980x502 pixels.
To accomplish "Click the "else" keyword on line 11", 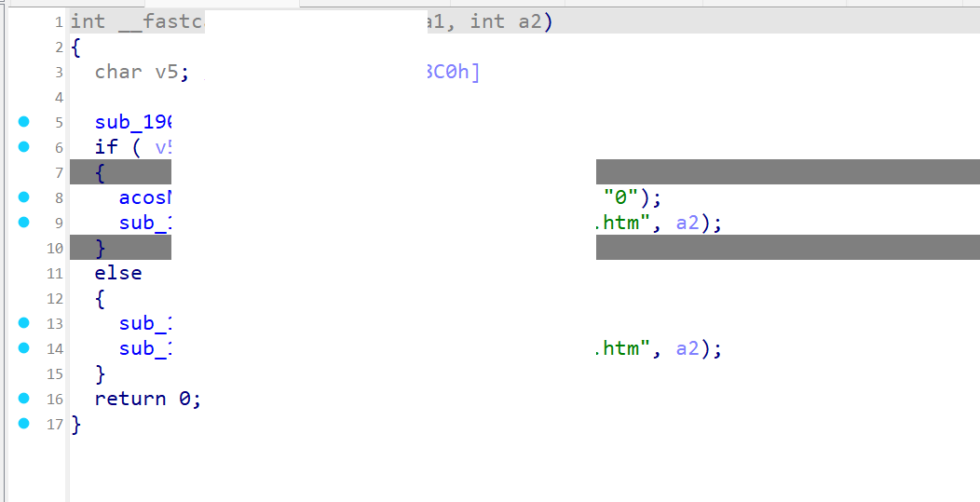I will point(118,273).
